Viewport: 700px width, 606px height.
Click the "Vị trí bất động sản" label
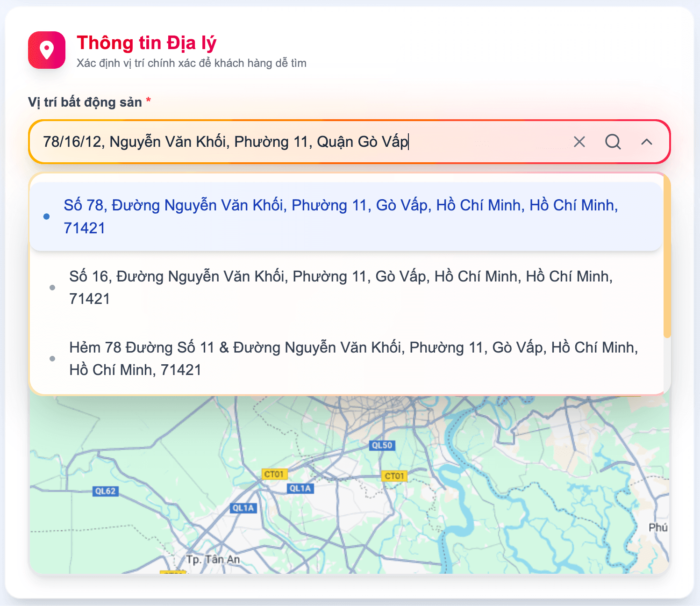[85, 102]
